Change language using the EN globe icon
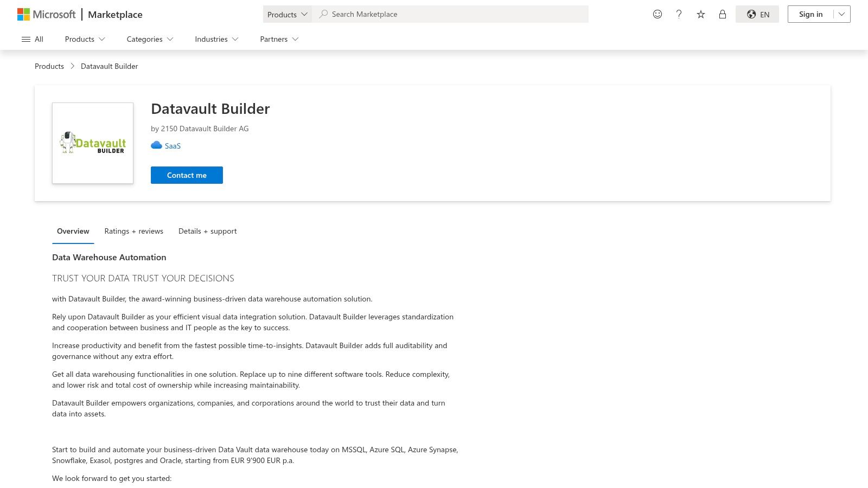 (757, 14)
